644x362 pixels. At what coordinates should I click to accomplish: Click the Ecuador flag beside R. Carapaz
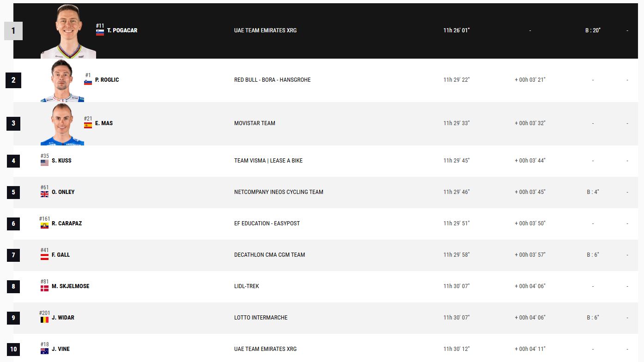coord(44,226)
